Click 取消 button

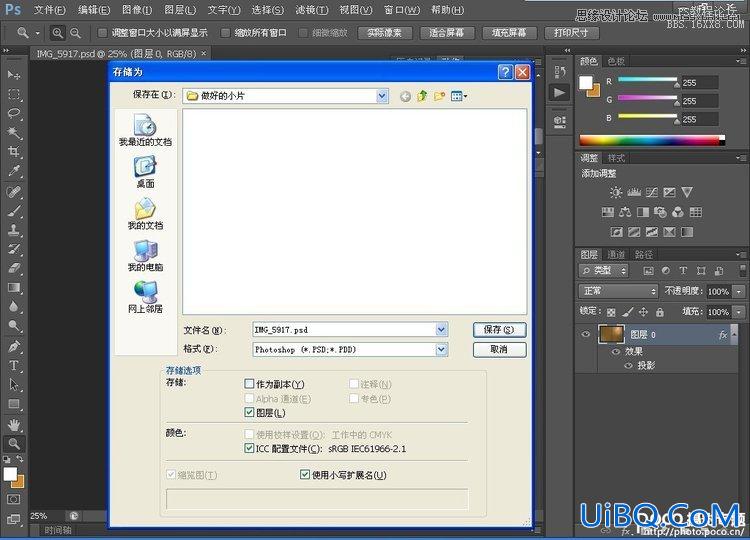coord(499,350)
